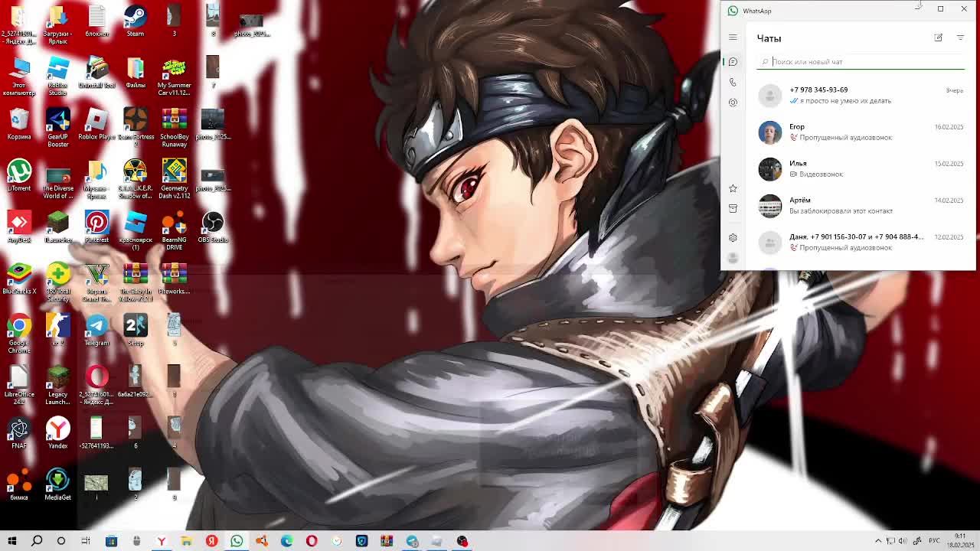Select the Pinterest desktop shortcut
The width and height of the screenshot is (980, 551).
(x=96, y=227)
